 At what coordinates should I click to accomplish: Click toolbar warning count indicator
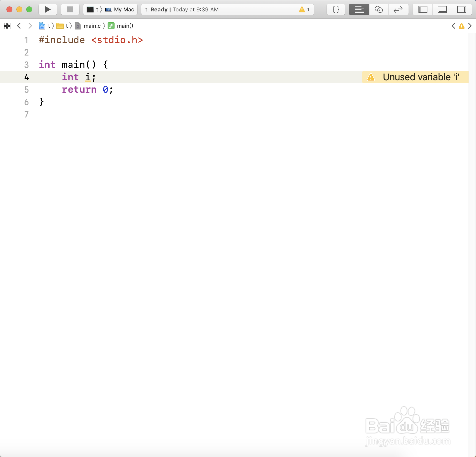pyautogui.click(x=304, y=9)
